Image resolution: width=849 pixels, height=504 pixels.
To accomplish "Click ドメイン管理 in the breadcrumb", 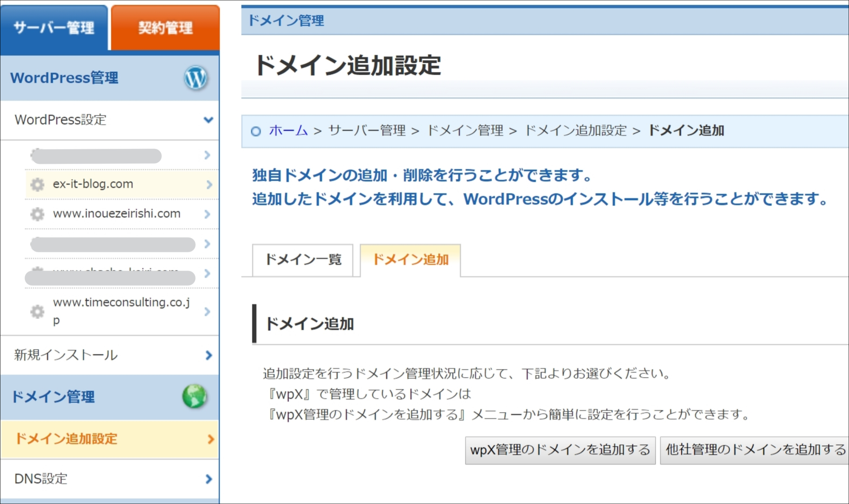I will pyautogui.click(x=465, y=130).
